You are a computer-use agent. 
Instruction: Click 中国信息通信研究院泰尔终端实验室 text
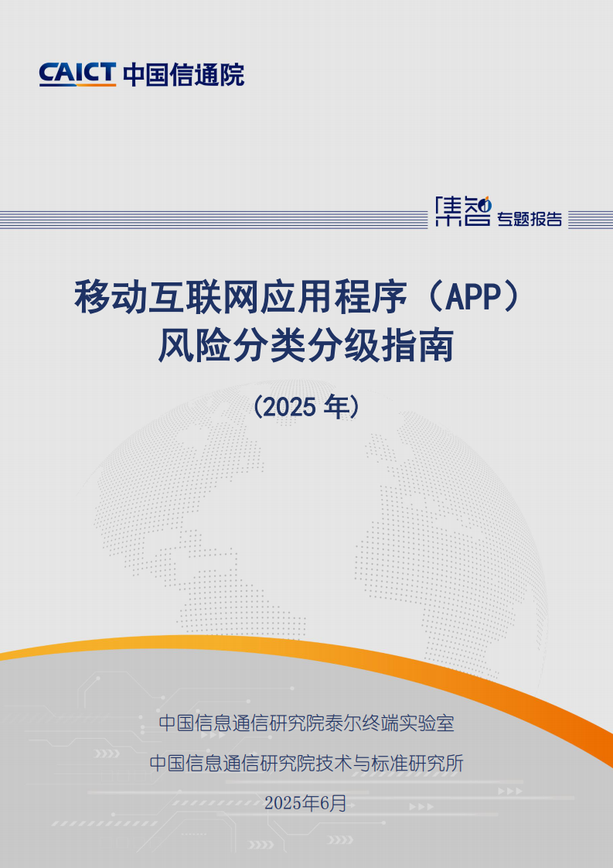tap(306, 723)
